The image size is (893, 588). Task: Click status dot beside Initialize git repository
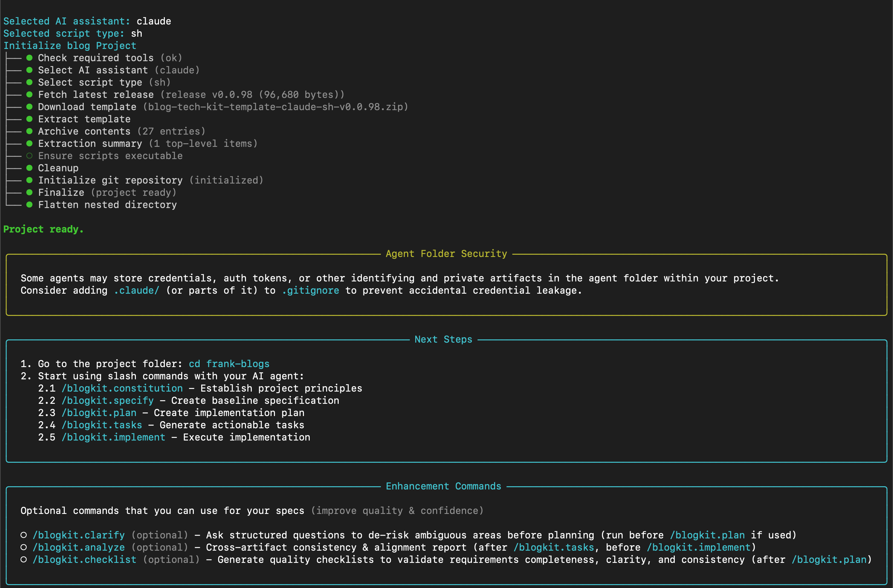tap(29, 180)
